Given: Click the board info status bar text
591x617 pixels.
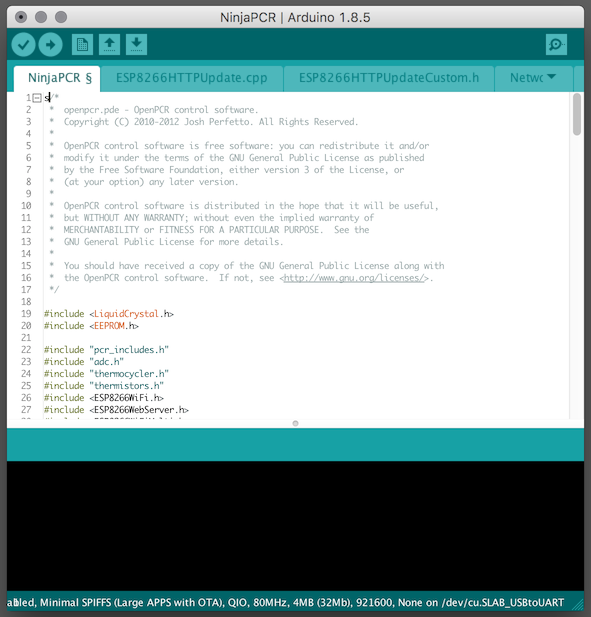Looking at the screenshot, I should coord(285,602).
